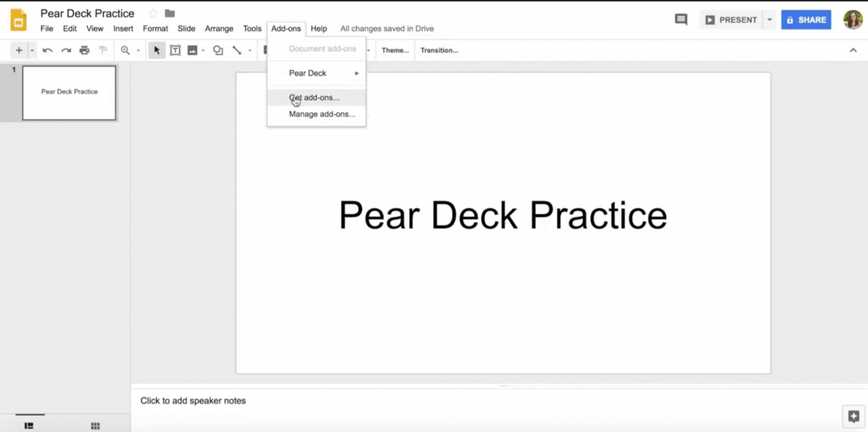Open the Slide menu
Viewport: 868px width, 432px height.
[x=186, y=28]
